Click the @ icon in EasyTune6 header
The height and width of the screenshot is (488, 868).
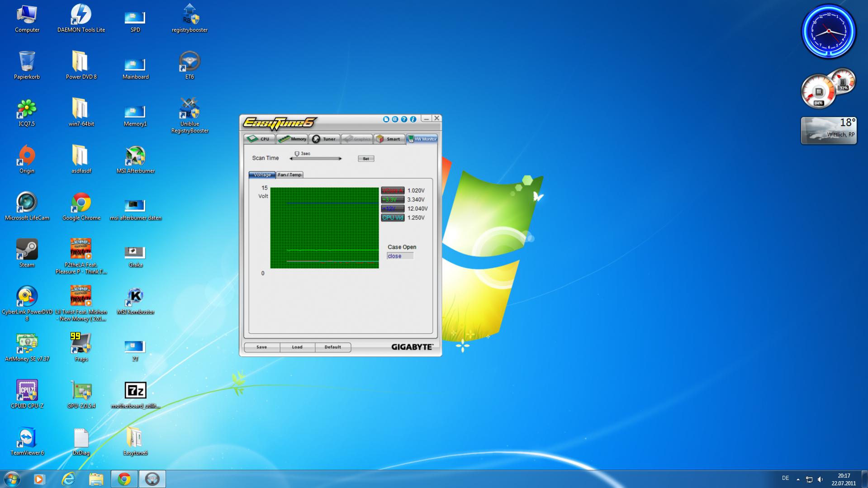(x=395, y=119)
